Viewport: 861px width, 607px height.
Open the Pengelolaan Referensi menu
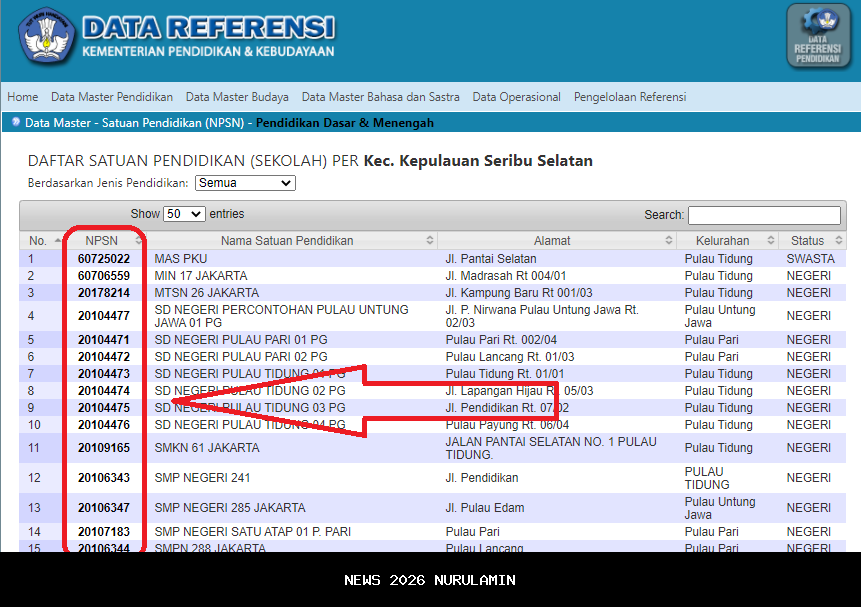630,97
